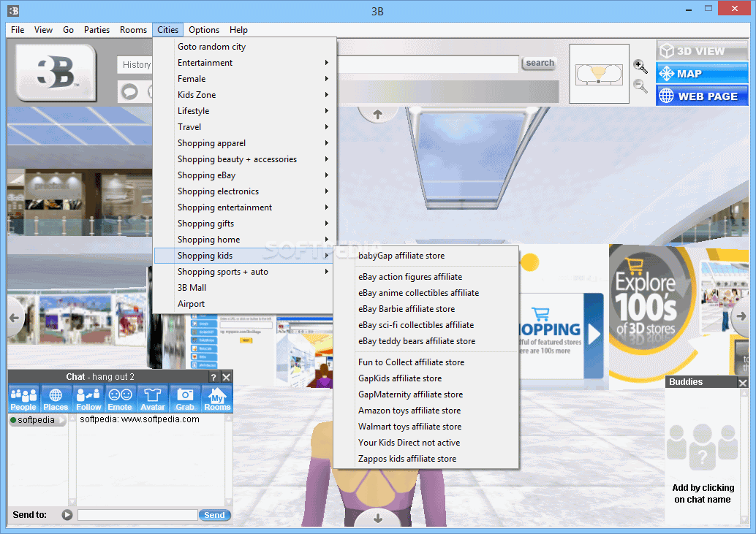The width and height of the screenshot is (756, 534).
Task: Click the chat message input field
Action: click(x=137, y=515)
